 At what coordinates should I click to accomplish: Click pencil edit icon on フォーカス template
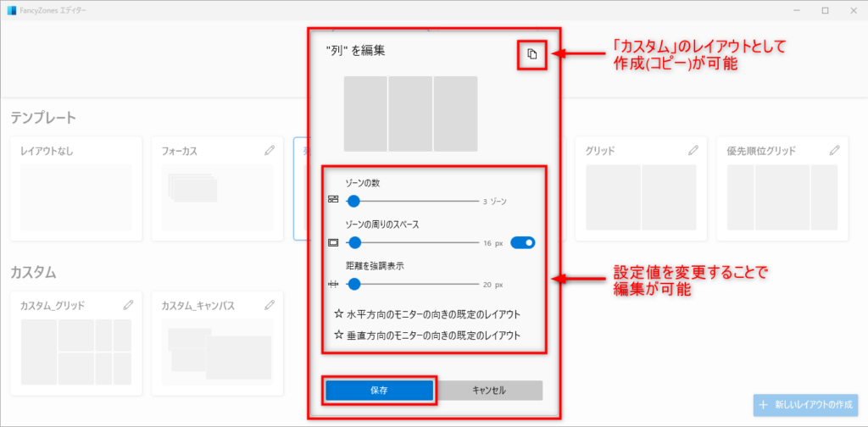(270, 151)
